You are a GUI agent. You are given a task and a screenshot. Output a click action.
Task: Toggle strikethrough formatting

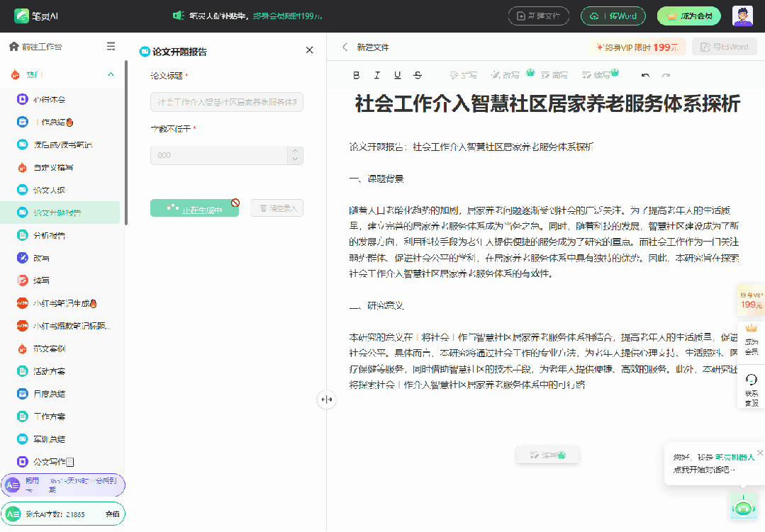click(x=418, y=74)
